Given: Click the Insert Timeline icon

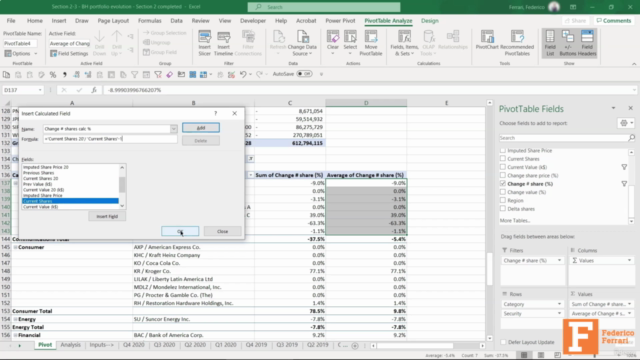Looking at the screenshot, I should point(223,42).
